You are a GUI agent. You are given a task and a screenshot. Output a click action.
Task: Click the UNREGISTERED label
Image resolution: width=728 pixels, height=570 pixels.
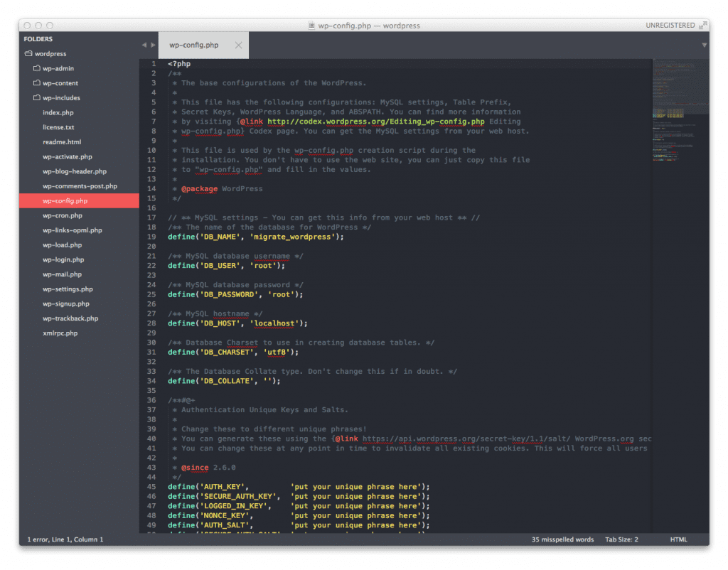pos(670,25)
